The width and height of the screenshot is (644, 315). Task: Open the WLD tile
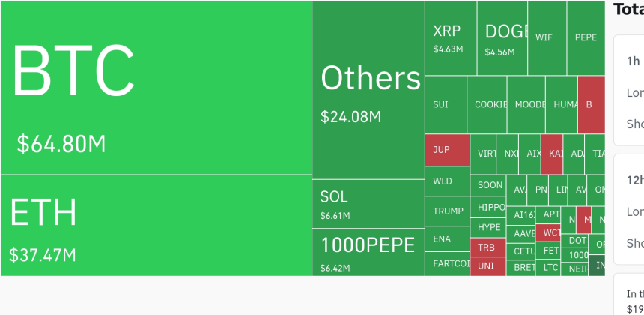tap(447, 181)
